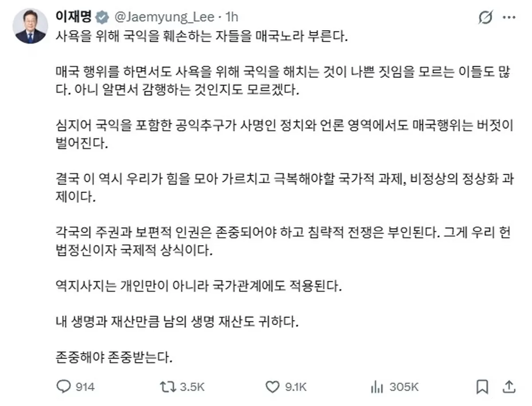Click the 914 replies count
Viewport: 532px width, 406px height.
coord(85,386)
